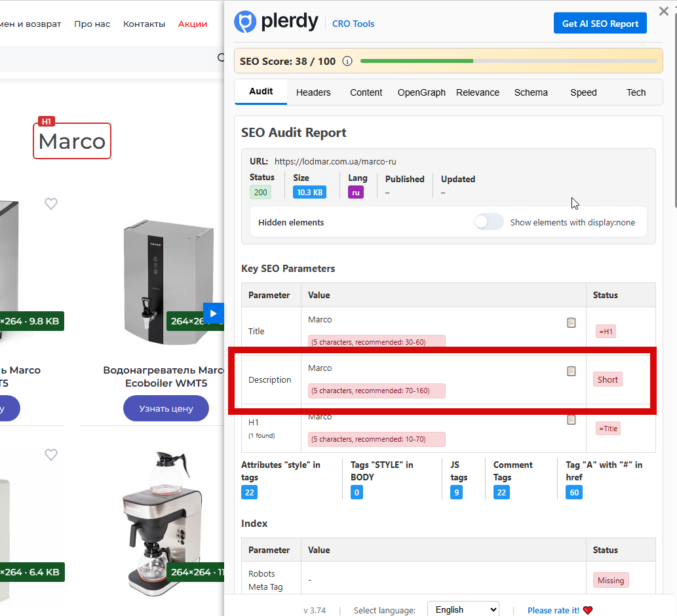Select the Relevance tab

pos(478,92)
